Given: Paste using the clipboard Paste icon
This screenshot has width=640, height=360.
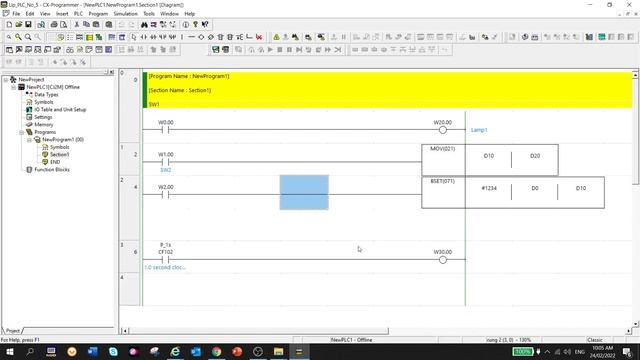Looking at the screenshot, I should [x=96, y=24].
